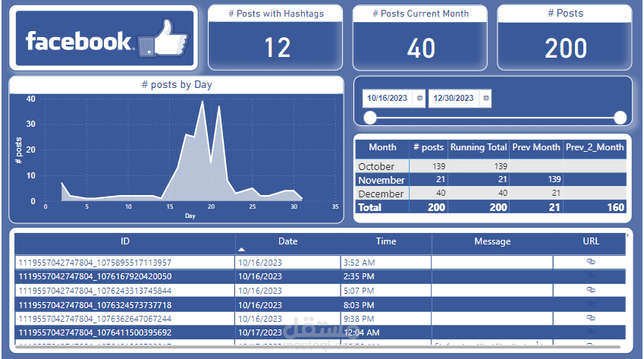Select post ID ending 1076362647067244
This screenshot has height=359, width=644.
95,319
